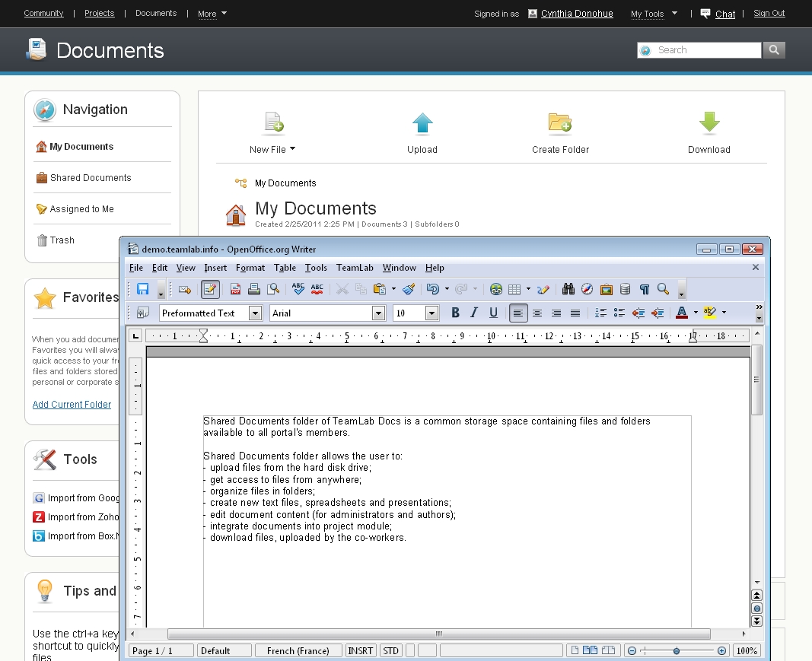Open the Format menu

[250, 268]
